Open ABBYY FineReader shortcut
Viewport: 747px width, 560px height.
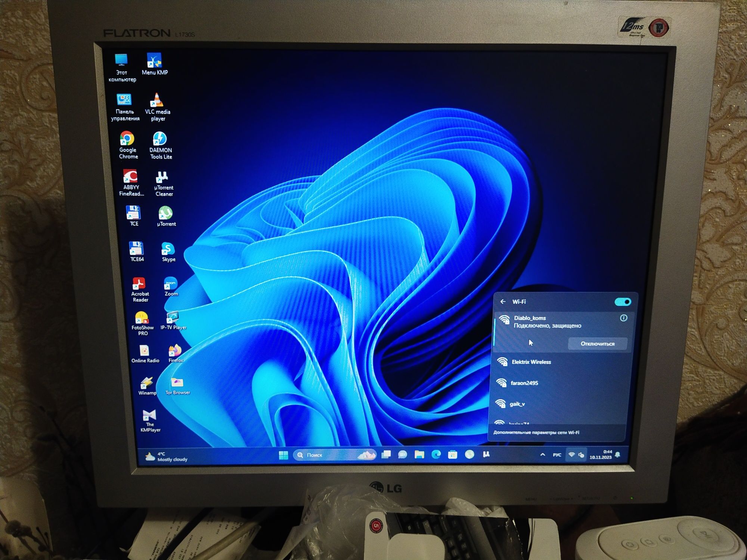131,183
